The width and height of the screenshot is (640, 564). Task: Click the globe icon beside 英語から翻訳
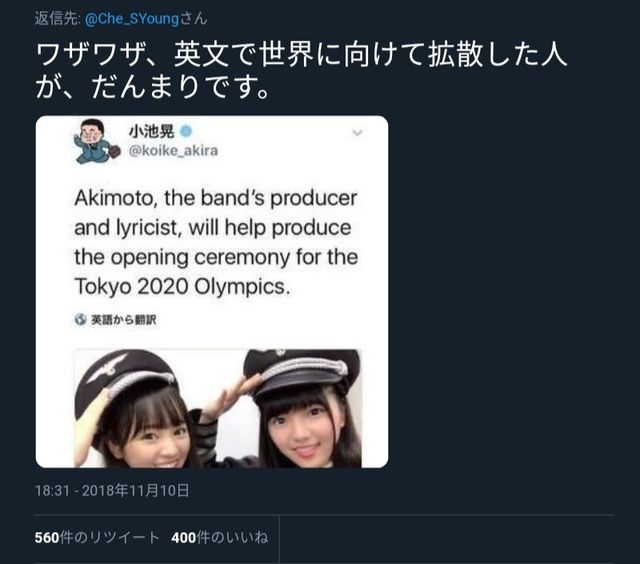point(80,319)
